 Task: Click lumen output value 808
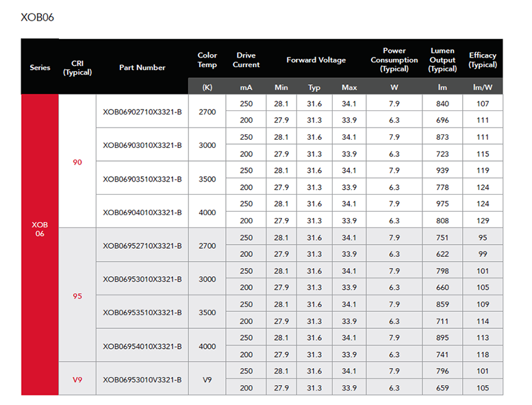point(442,221)
